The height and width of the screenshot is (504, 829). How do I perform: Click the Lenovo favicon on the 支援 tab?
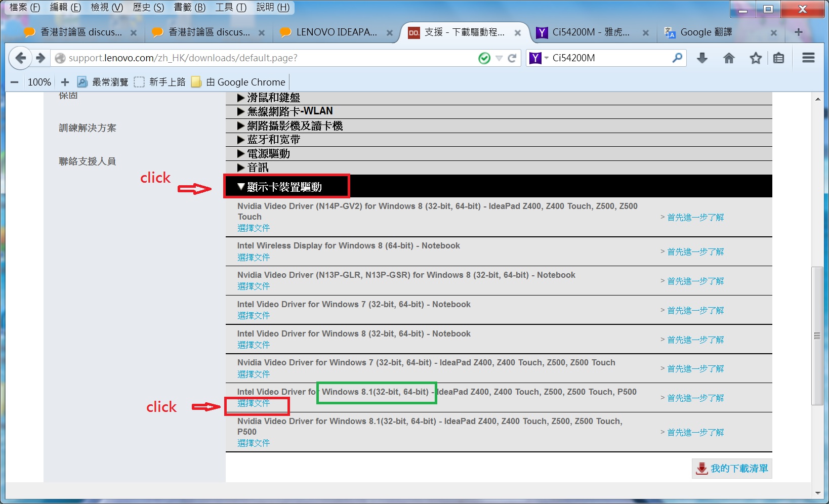click(414, 33)
